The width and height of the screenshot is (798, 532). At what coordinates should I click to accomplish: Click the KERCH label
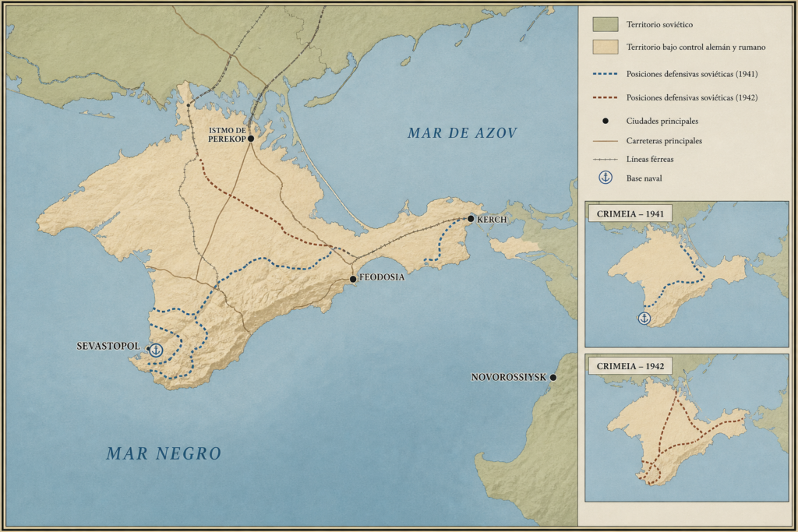click(x=492, y=219)
